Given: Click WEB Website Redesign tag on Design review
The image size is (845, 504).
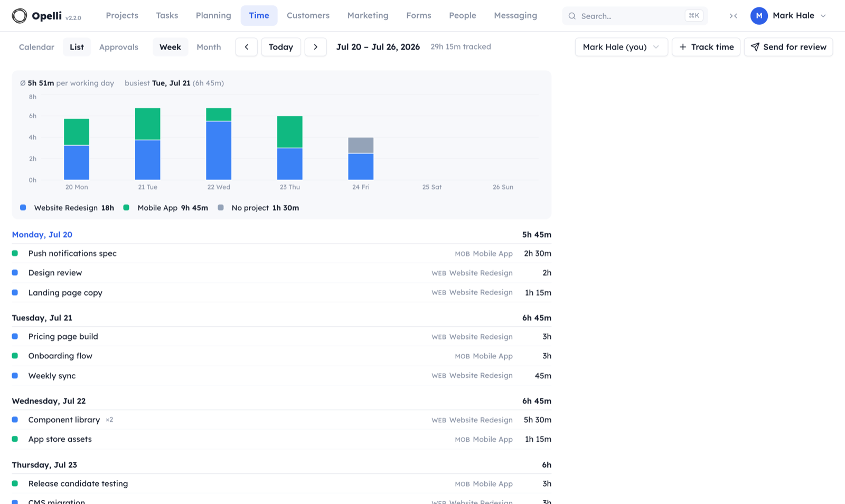Looking at the screenshot, I should point(472,273).
